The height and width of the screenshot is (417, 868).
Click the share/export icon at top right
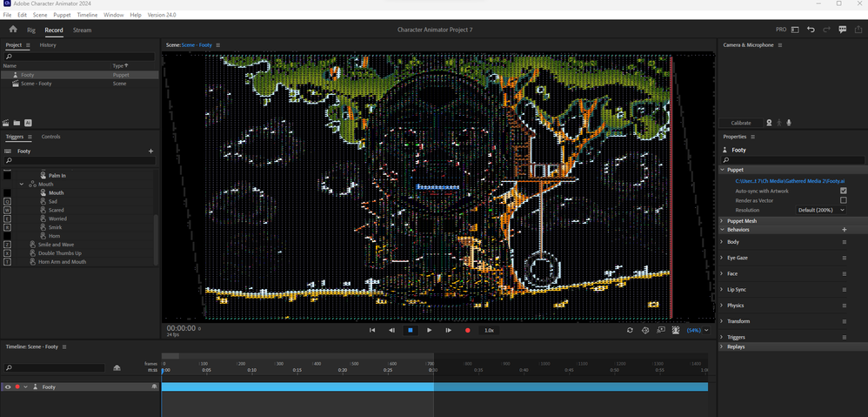[x=858, y=30]
